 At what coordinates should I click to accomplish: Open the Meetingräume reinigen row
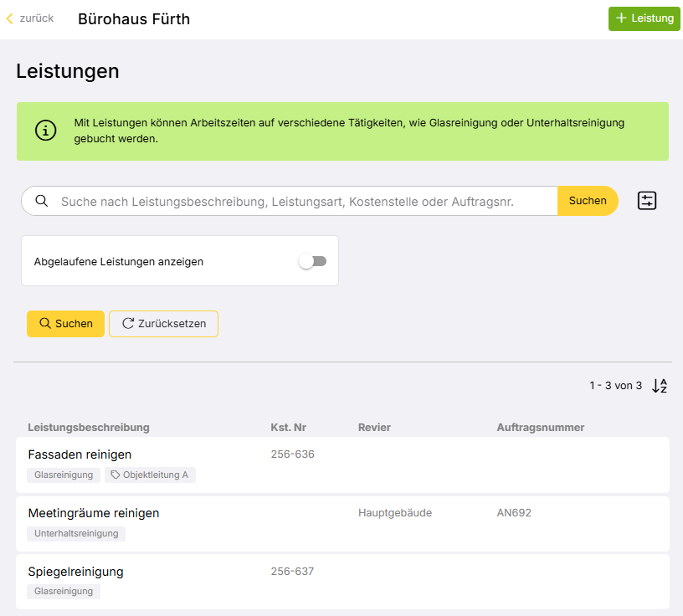(x=343, y=524)
